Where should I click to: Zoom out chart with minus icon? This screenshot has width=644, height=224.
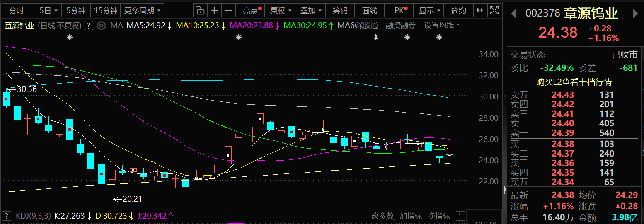228,10
